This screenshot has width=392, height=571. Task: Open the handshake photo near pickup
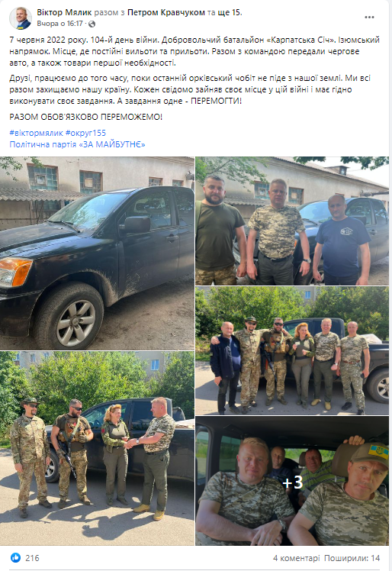coord(97,448)
